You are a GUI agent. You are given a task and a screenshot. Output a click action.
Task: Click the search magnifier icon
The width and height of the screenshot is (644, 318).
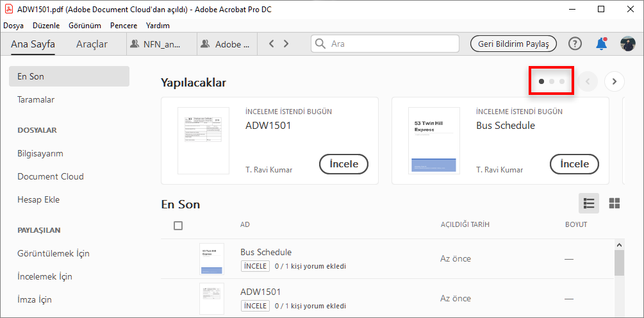point(321,44)
